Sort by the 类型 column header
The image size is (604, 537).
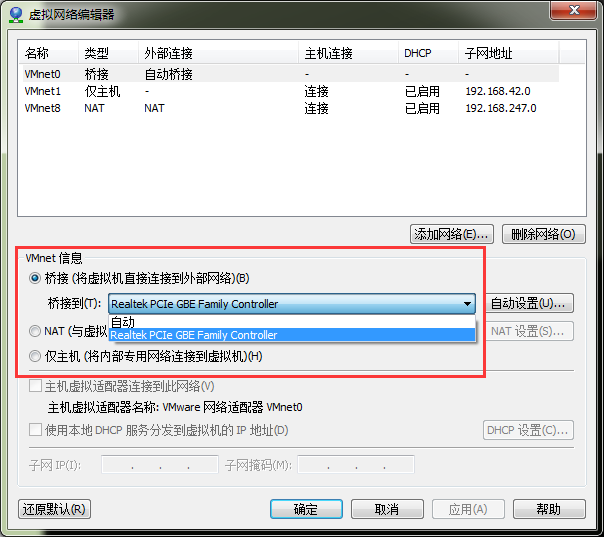[108, 53]
